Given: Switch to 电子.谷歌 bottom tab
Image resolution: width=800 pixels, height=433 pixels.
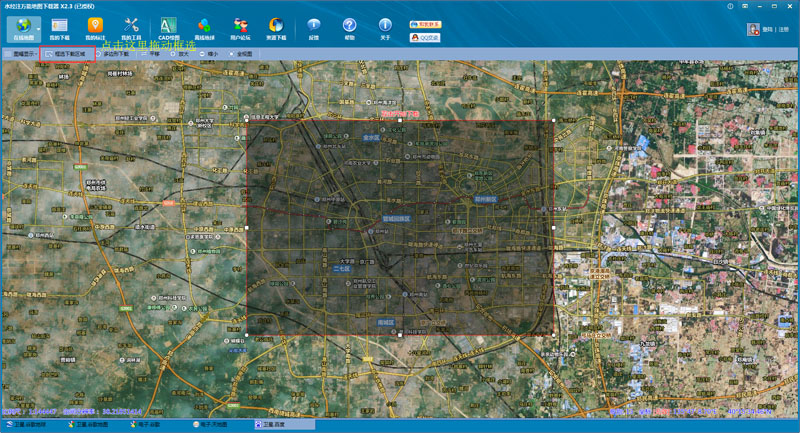Looking at the screenshot, I should [x=145, y=424].
